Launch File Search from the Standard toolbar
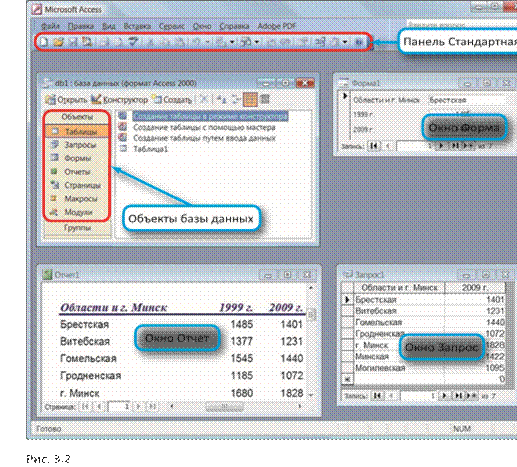Screen dimensions: 517x467 (87, 42)
